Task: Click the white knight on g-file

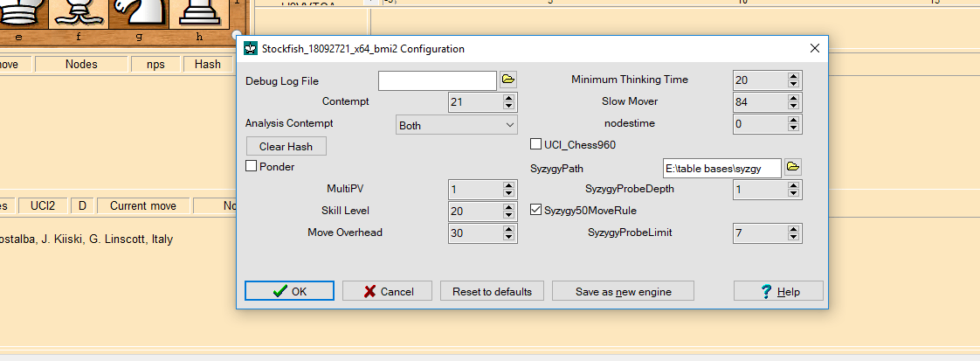Action: (139, 14)
